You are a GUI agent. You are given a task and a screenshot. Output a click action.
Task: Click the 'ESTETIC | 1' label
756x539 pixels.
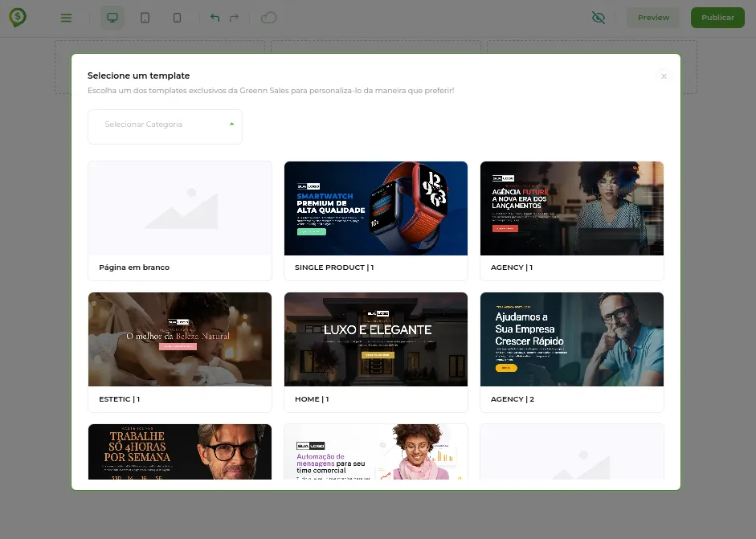click(119, 399)
